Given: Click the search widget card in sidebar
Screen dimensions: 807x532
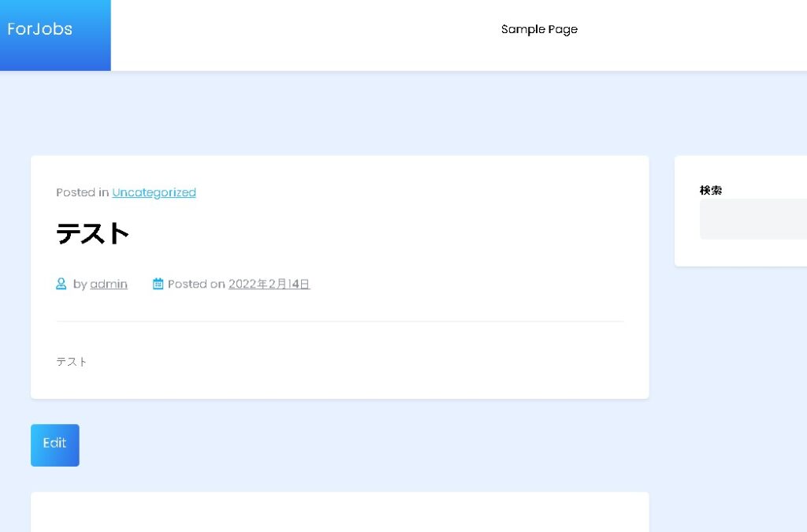Looking at the screenshot, I should [x=741, y=252].
